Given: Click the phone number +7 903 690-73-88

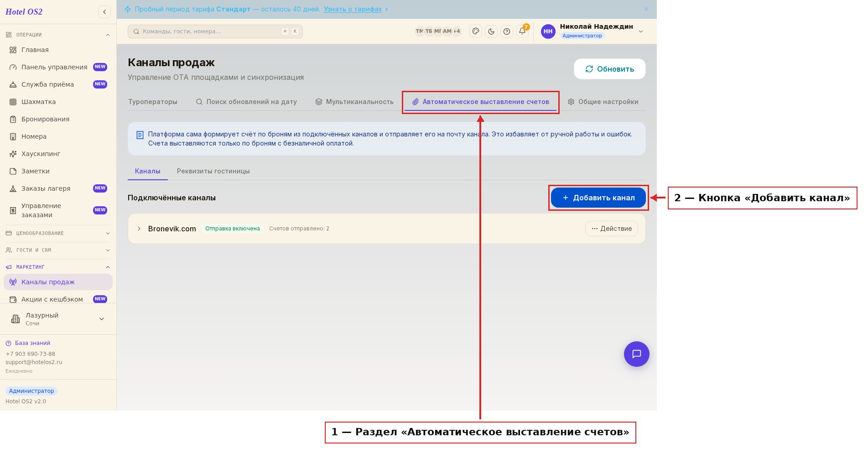Looking at the screenshot, I should tap(31, 354).
